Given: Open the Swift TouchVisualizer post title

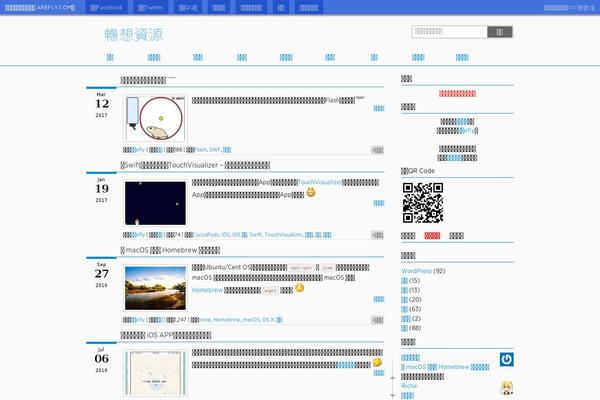Looking at the screenshot, I should click(x=195, y=165).
